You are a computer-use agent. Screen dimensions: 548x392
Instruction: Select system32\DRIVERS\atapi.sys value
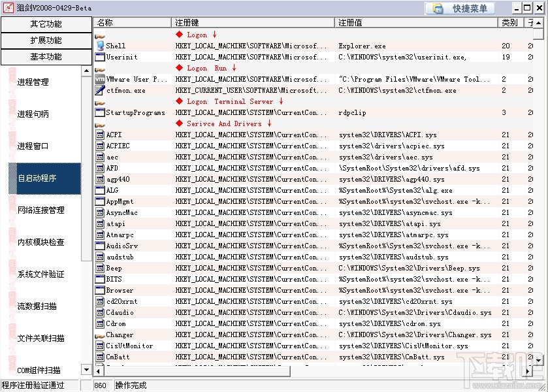(x=390, y=224)
